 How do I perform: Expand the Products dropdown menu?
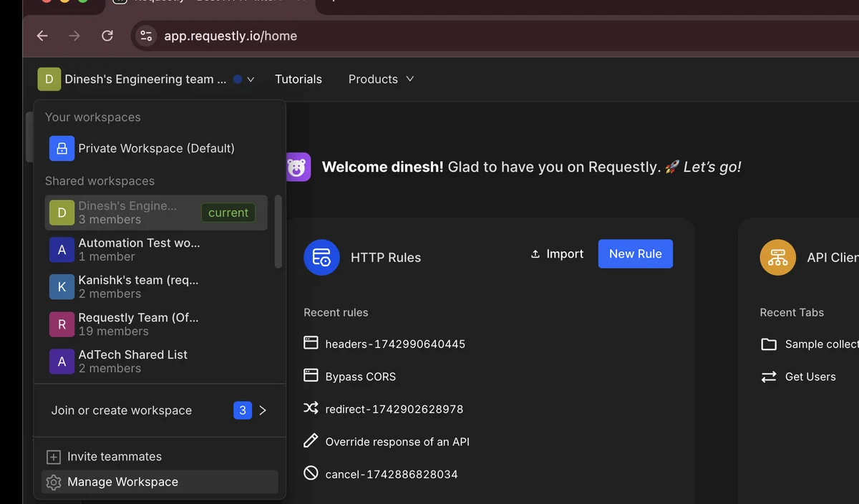point(381,79)
